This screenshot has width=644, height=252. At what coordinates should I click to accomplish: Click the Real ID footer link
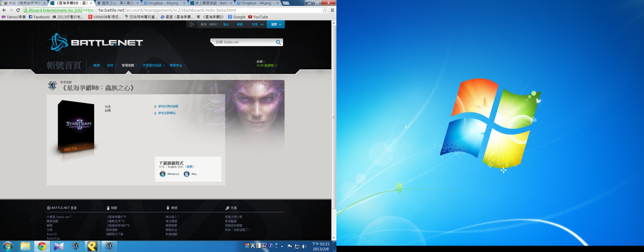click(x=52, y=234)
